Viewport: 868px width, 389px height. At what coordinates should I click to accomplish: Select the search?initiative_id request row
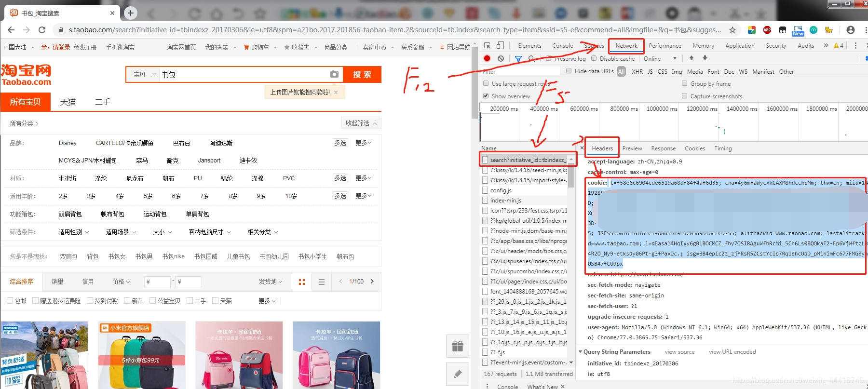pos(525,160)
